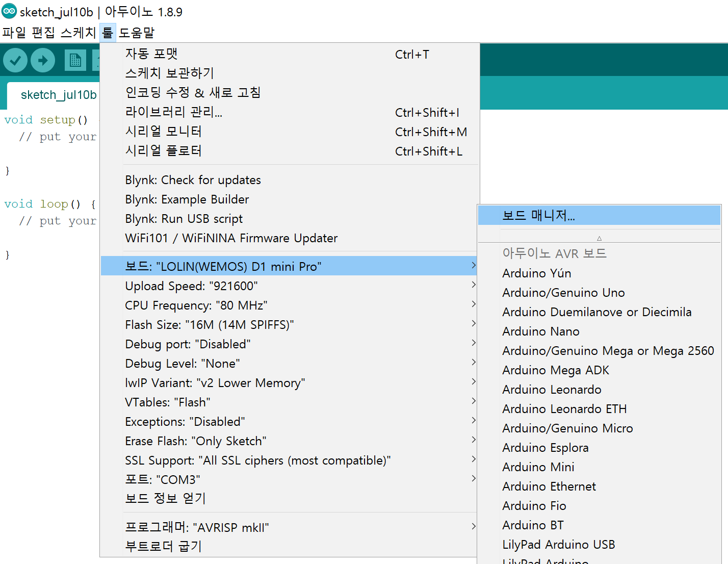728x564 pixels.
Task: Pick LilyPad Arduino USB from board list
Action: tap(599, 545)
